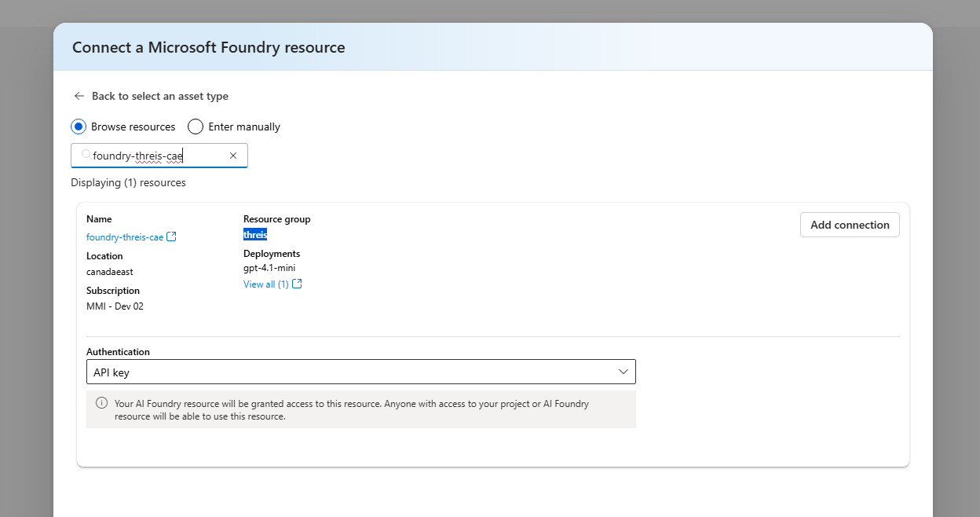Click Add connection button
Image resolution: width=980 pixels, height=517 pixels.
[x=850, y=225]
